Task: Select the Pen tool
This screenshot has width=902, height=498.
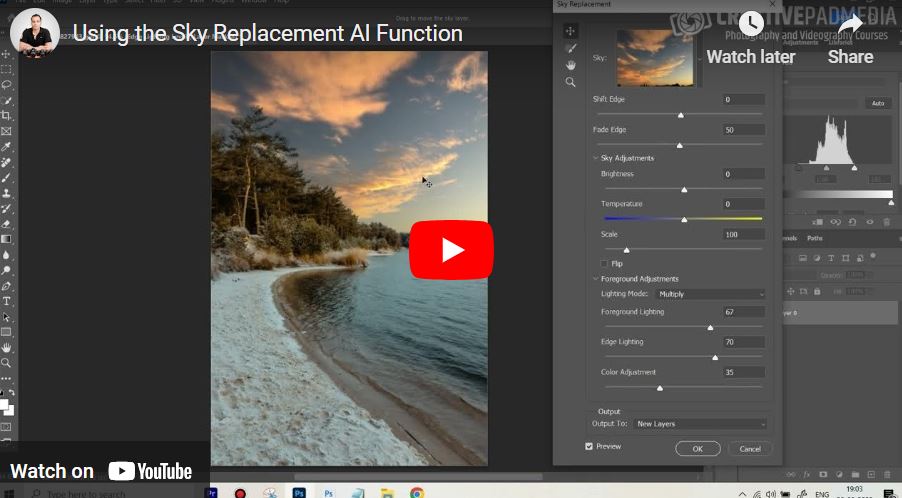Action: 6,286
